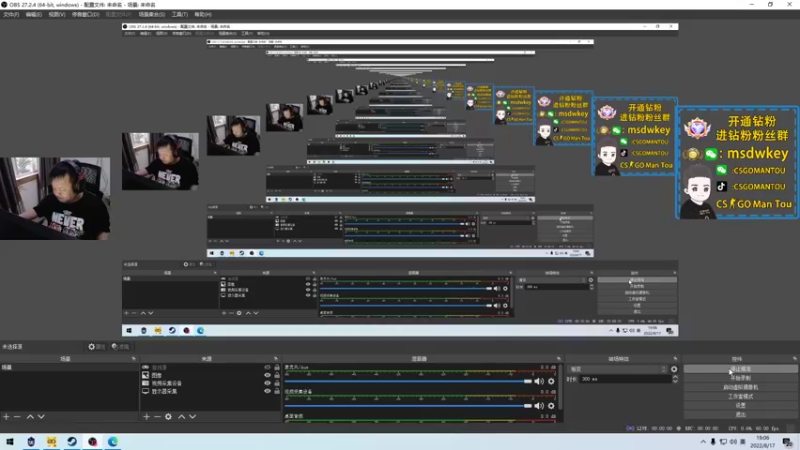Click 启动虚拟摄像机 start virtual camera
The width and height of the screenshot is (800, 450).
click(x=740, y=387)
